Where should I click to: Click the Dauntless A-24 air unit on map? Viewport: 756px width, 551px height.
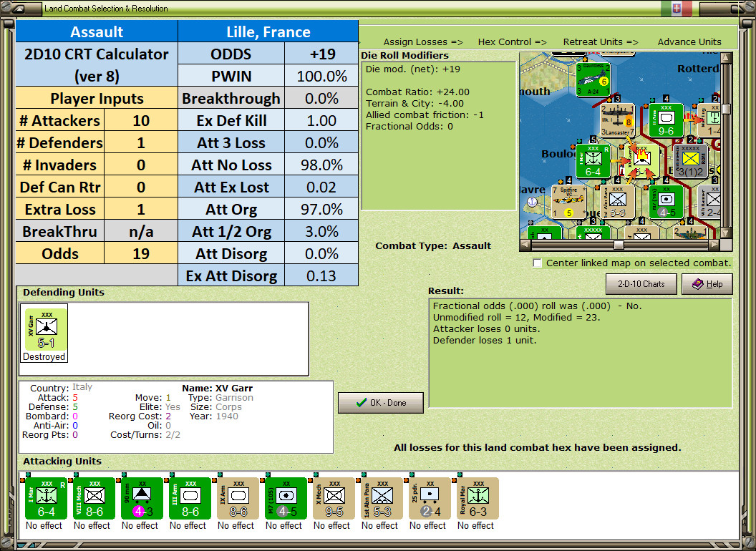click(593, 79)
